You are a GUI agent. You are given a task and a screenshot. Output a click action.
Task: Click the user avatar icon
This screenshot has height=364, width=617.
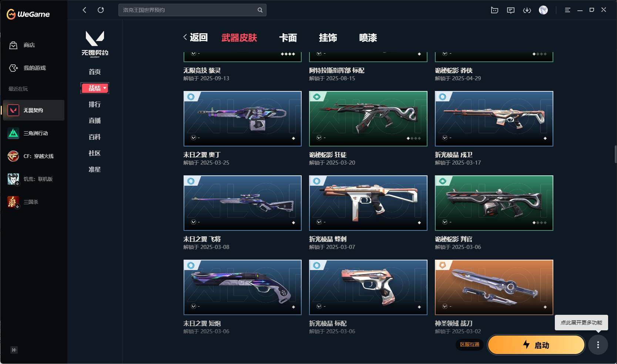(543, 10)
